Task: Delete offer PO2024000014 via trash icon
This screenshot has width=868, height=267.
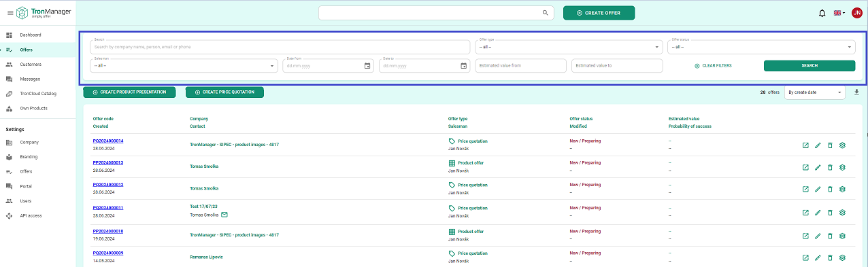Action: coord(830,145)
